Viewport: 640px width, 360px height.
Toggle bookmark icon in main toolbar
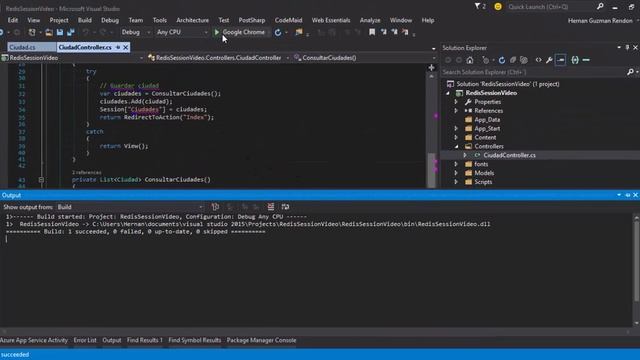[372, 32]
